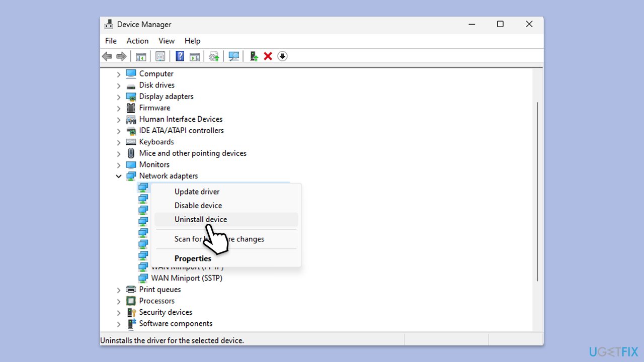
Task: Collapse the Network adapters node
Action: pyautogui.click(x=119, y=176)
